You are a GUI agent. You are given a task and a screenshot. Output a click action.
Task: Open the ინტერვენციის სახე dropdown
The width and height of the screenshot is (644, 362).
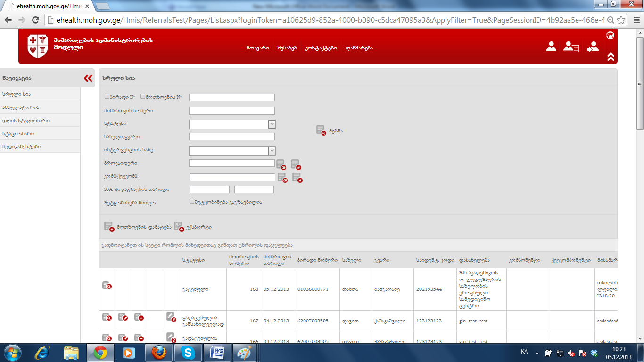point(272,151)
